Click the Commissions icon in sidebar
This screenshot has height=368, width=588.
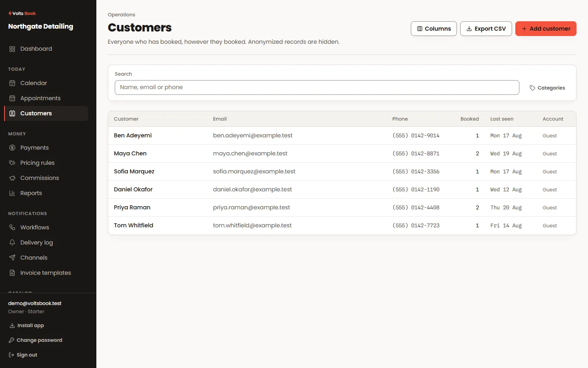[12, 178]
